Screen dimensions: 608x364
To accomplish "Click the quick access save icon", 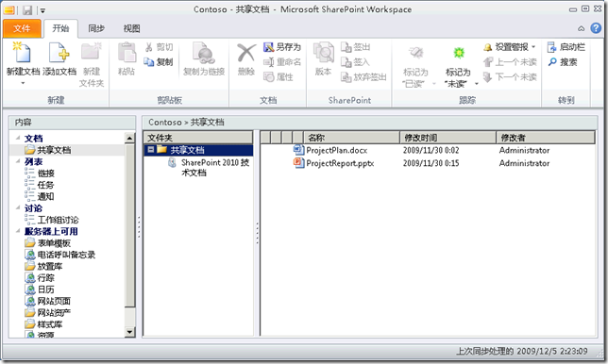I will pyautogui.click(x=27, y=10).
